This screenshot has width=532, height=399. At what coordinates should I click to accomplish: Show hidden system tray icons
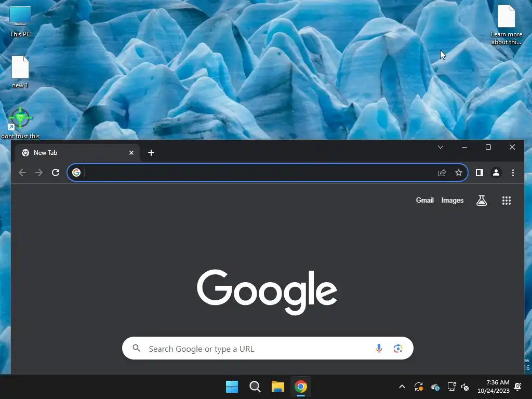[x=402, y=387]
